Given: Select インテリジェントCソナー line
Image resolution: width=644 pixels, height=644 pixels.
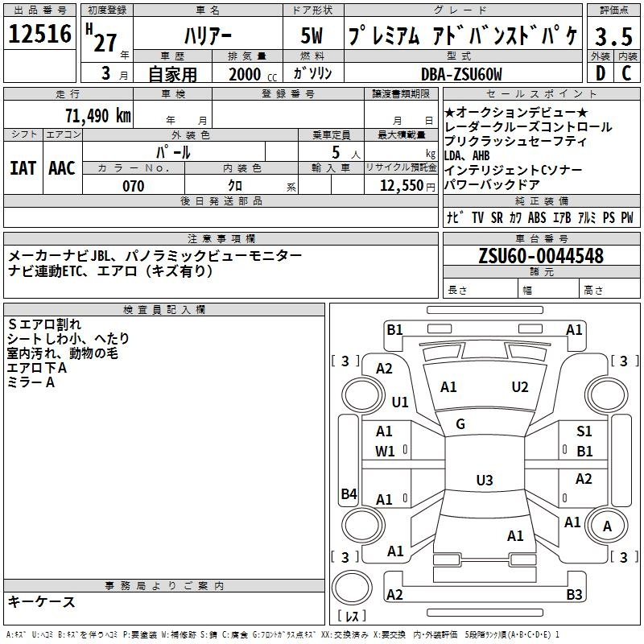Looking at the screenshot, I should click(514, 170).
